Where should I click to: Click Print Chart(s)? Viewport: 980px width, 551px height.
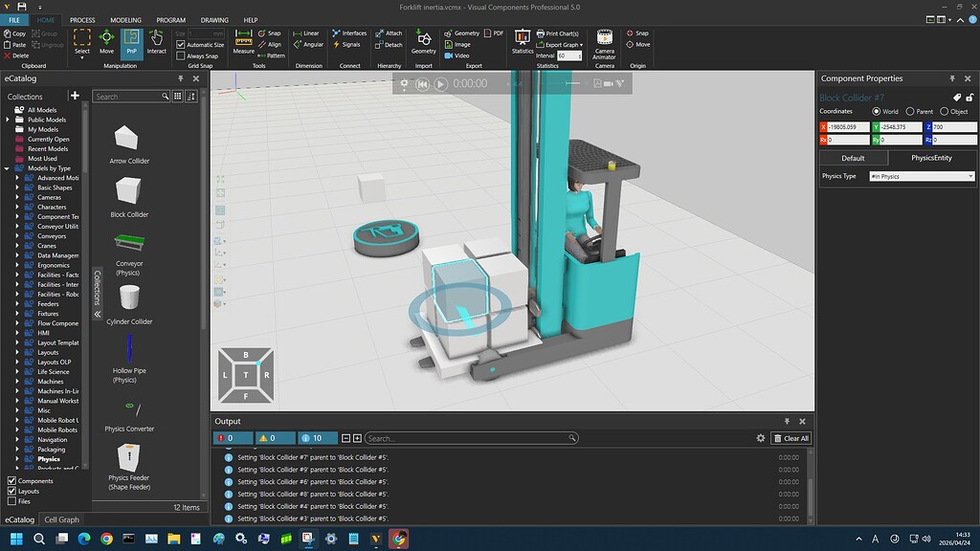[x=558, y=33]
